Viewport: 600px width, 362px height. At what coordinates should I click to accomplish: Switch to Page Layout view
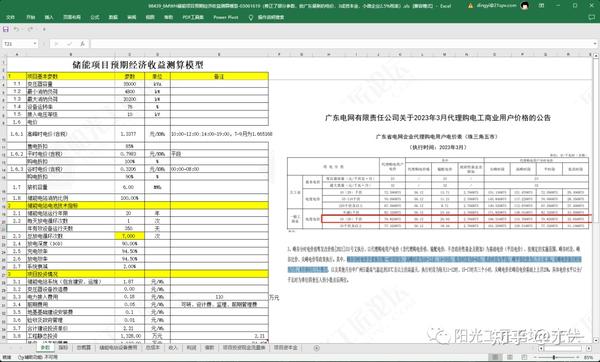510,357
